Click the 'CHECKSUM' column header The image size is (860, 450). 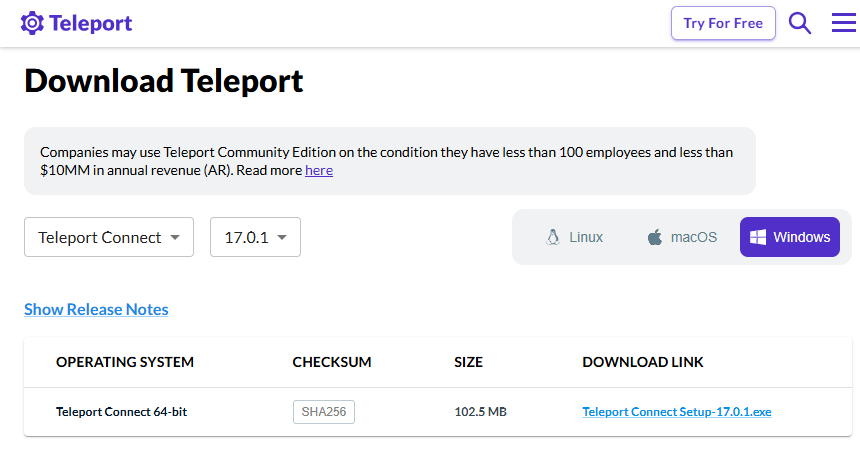point(332,362)
